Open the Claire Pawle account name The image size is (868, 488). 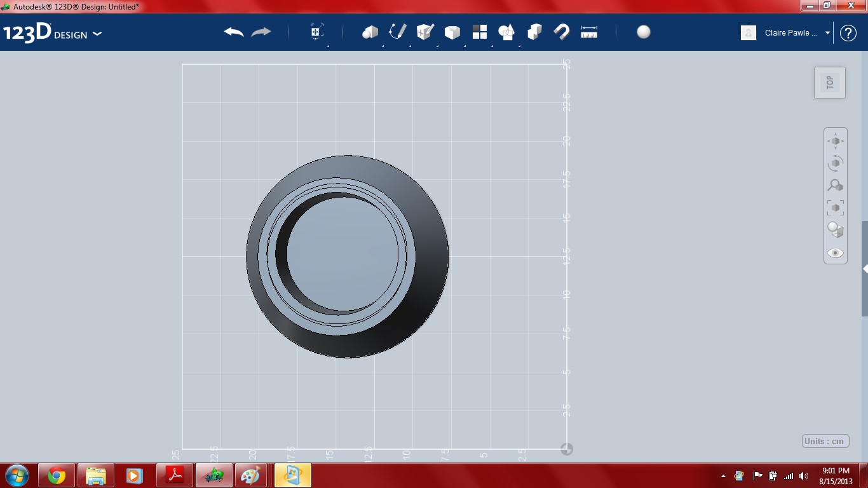(x=791, y=33)
